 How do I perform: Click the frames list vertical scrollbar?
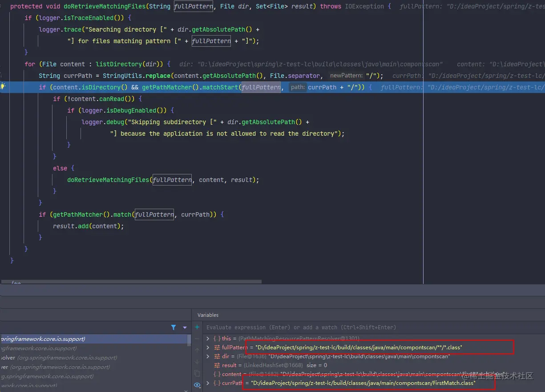(190, 340)
